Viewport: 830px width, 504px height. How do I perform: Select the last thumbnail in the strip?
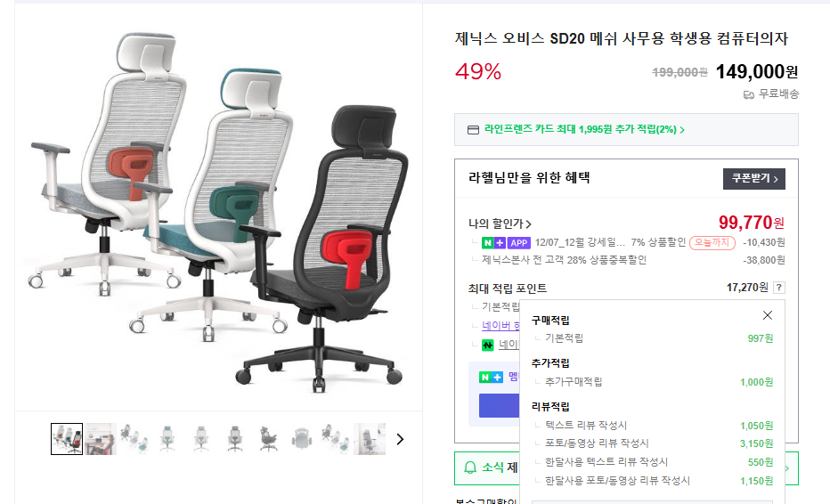[x=370, y=439]
